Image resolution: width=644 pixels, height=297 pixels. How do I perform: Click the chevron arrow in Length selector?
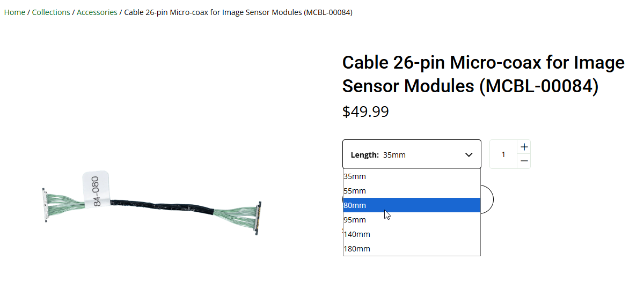[469, 155]
